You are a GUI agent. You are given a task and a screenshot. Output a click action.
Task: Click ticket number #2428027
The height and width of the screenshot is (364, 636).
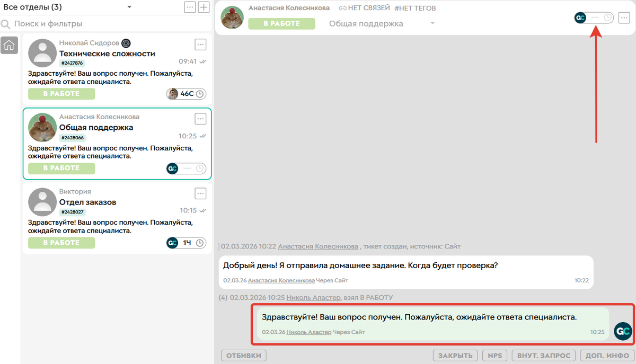[x=72, y=212]
